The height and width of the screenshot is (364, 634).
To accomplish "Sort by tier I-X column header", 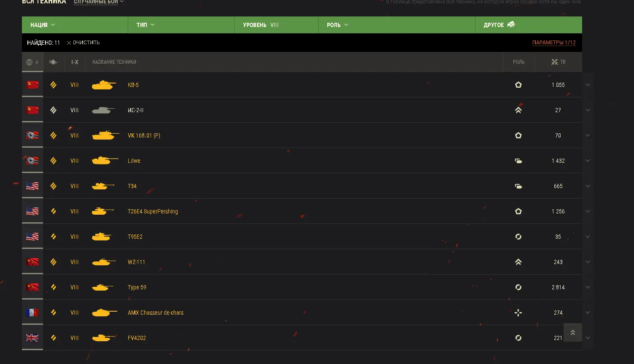I will (x=75, y=62).
